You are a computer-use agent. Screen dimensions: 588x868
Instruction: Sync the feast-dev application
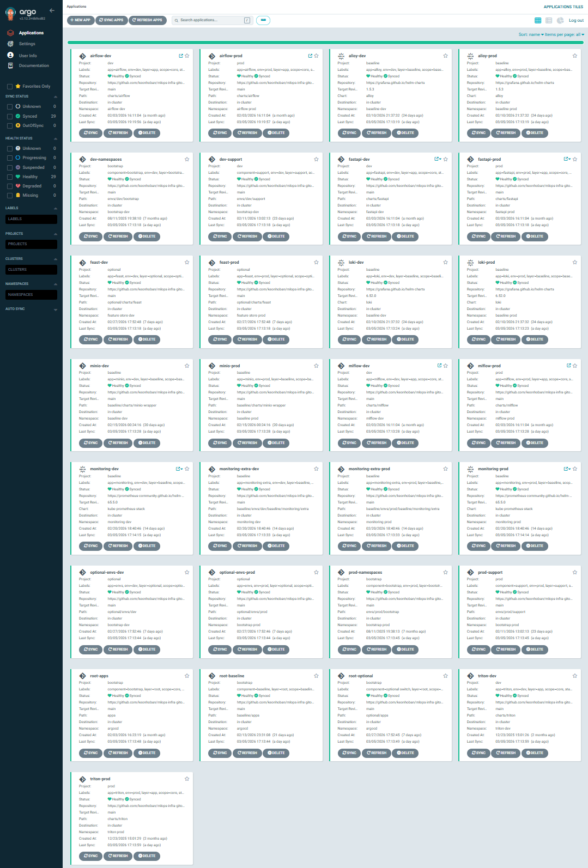90,339
